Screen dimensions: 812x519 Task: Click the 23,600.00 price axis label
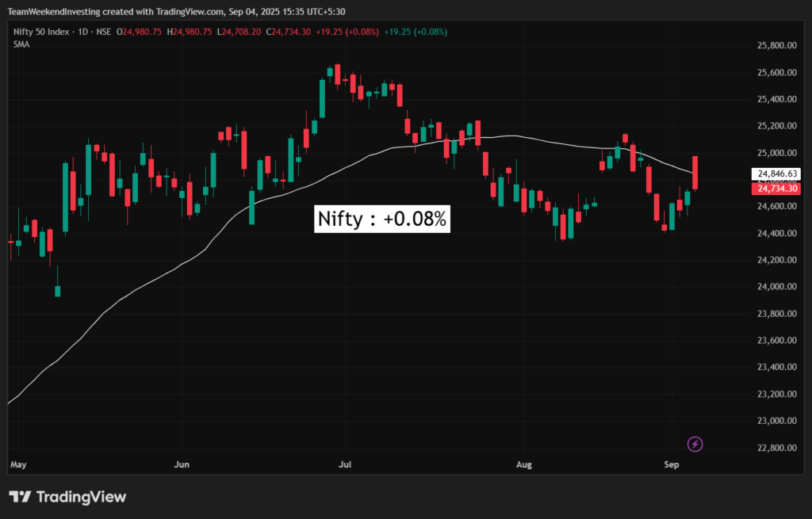777,341
